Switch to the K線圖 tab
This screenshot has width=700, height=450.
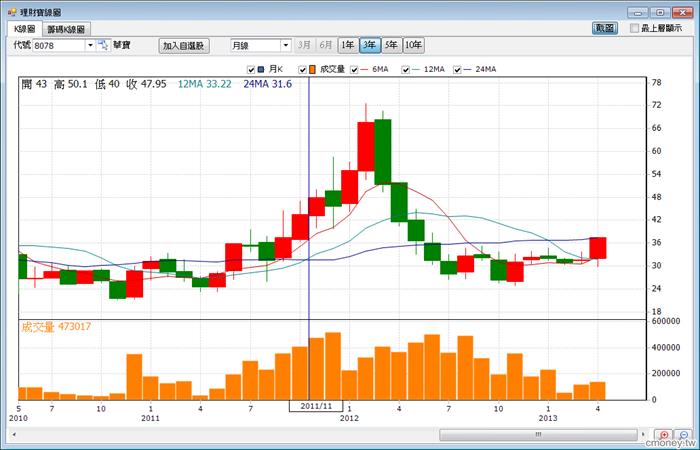tap(25, 29)
